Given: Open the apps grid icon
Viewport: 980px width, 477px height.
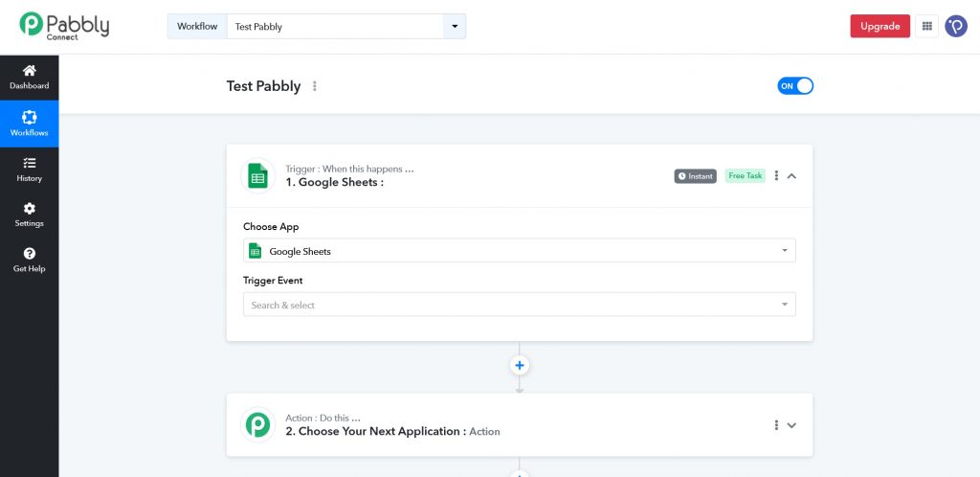Looking at the screenshot, I should [926, 27].
